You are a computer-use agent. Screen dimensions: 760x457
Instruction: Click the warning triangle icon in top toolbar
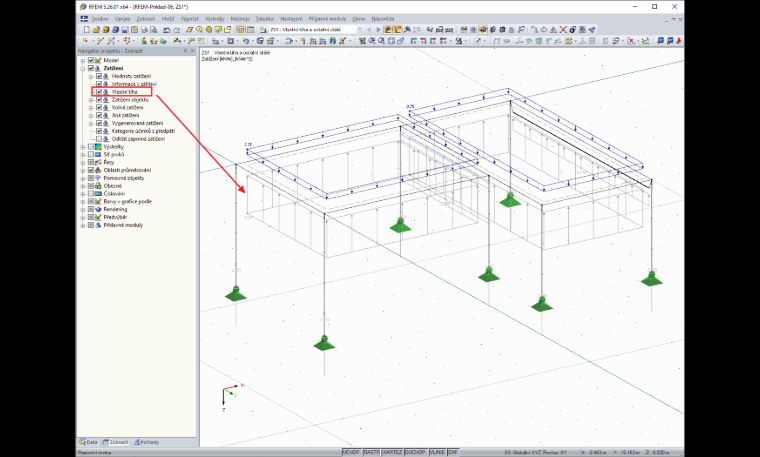553,30
